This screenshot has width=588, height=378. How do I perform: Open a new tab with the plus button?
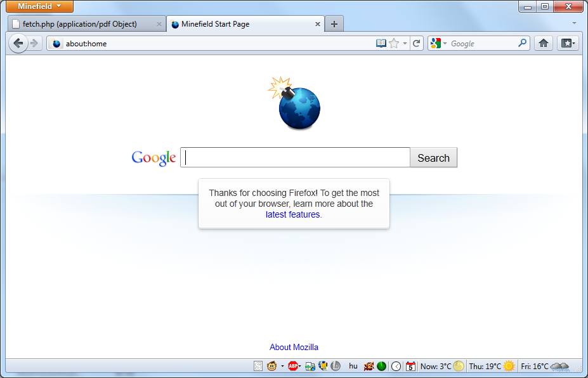pyautogui.click(x=334, y=24)
